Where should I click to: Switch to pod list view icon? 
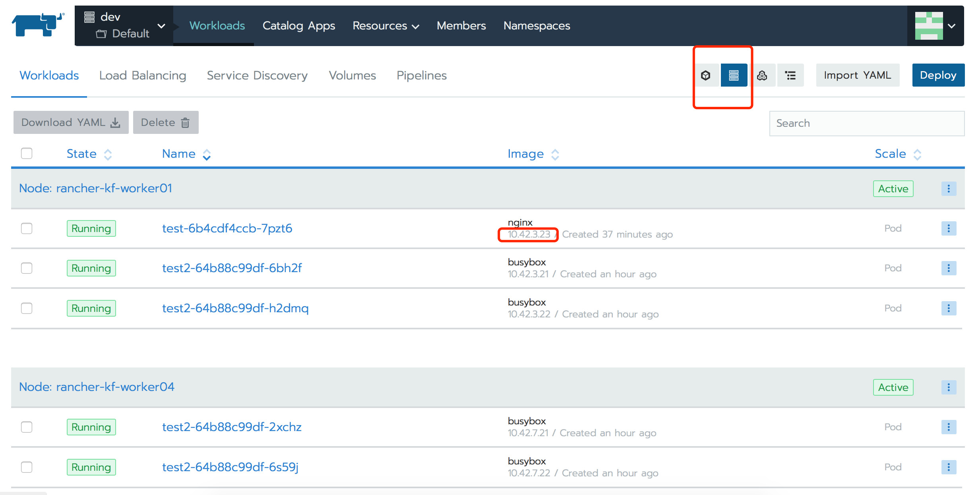pyautogui.click(x=706, y=75)
